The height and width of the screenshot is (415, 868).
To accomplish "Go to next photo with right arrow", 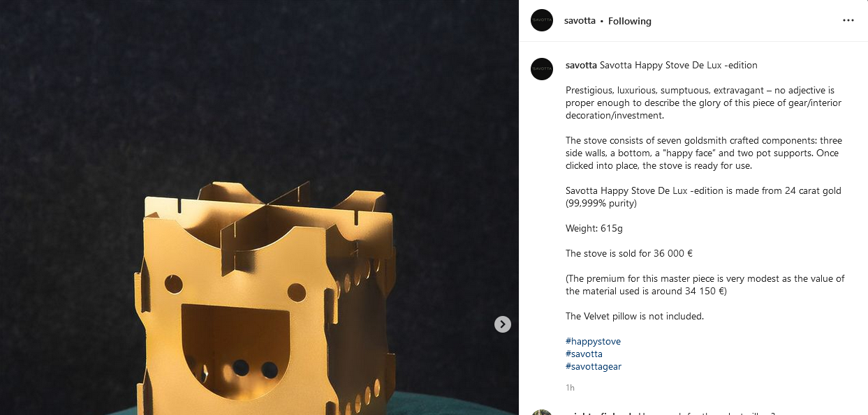I will click(503, 324).
